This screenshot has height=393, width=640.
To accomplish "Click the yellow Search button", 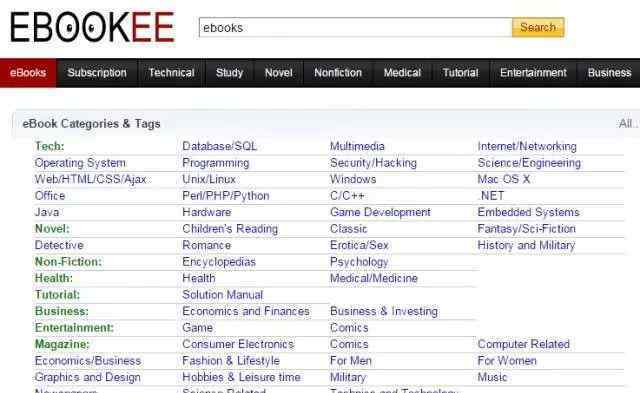I will [538, 27].
